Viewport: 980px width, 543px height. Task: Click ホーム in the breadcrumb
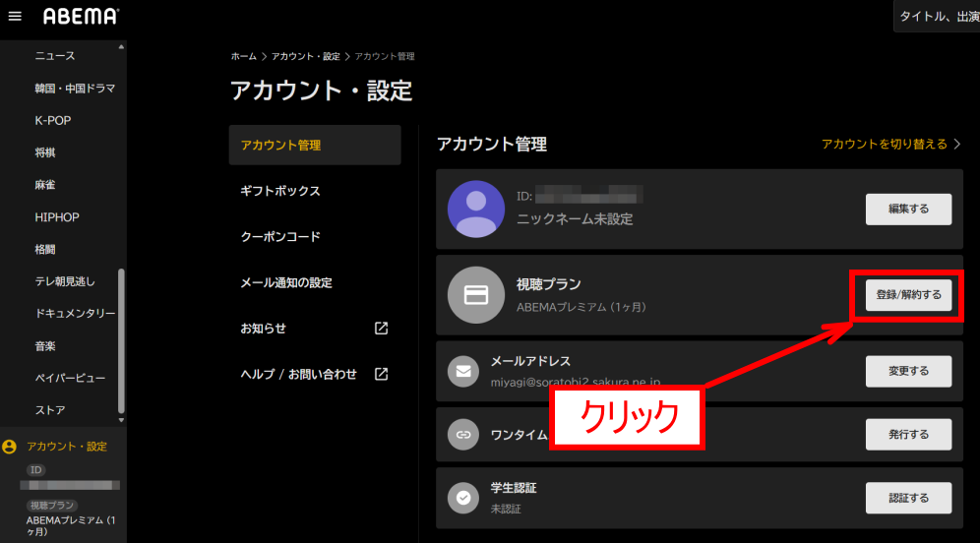click(x=243, y=57)
